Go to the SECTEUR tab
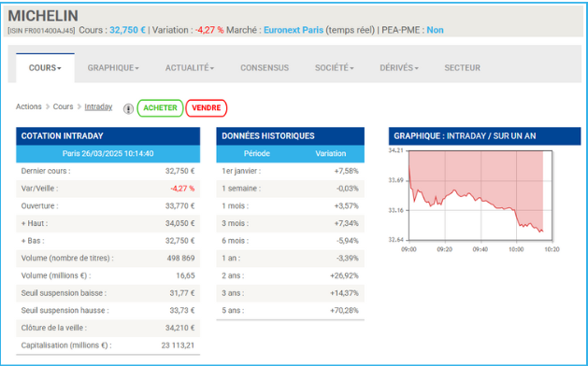The width and height of the screenshot is (588, 366). (462, 68)
